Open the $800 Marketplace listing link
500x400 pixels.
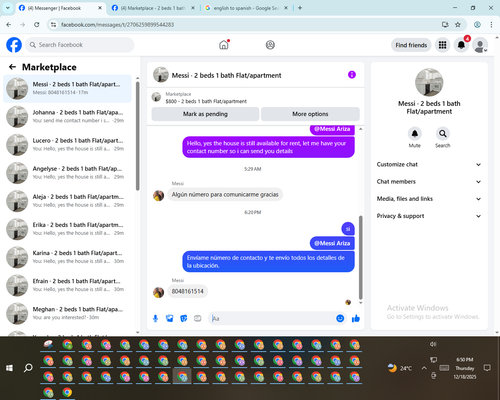pos(206,101)
